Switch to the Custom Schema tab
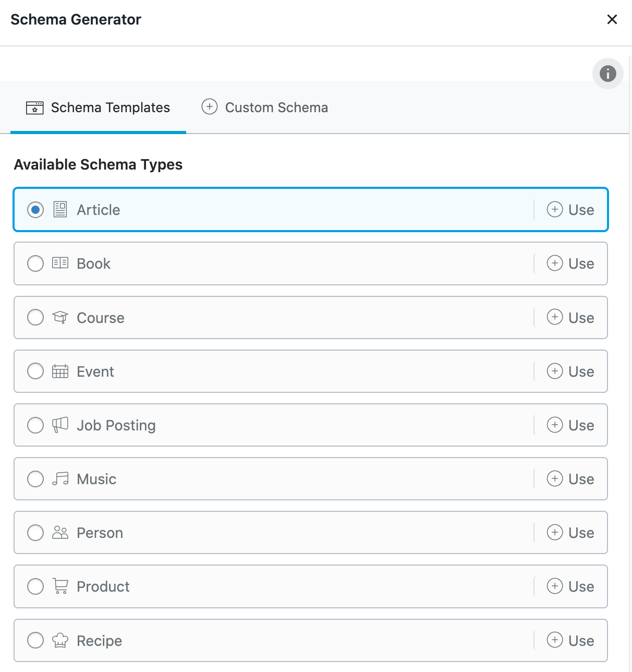Image resolution: width=632 pixels, height=672 pixels. 265,107
